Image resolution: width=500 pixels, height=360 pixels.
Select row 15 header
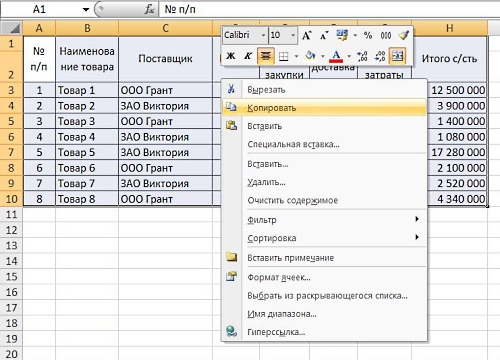(11, 277)
